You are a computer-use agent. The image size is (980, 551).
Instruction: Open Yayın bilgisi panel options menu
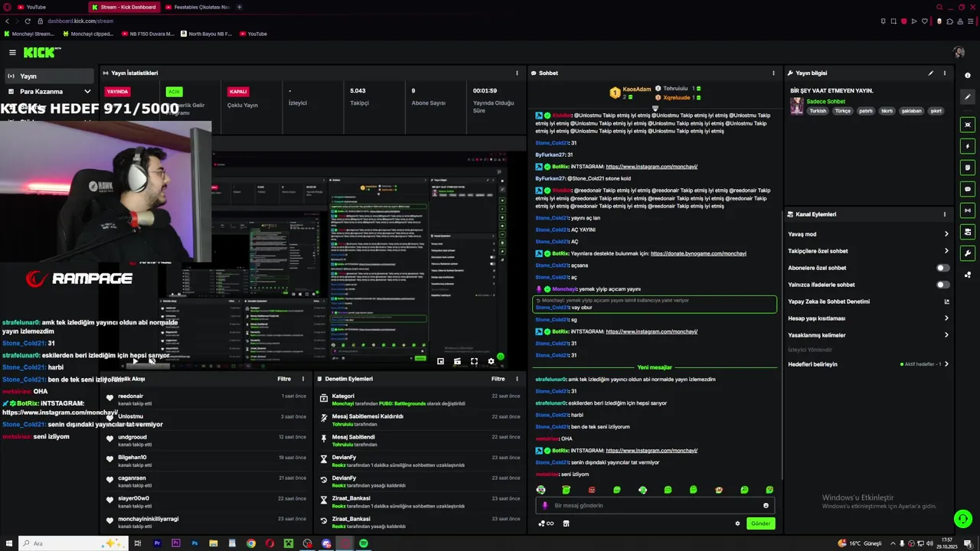[945, 73]
